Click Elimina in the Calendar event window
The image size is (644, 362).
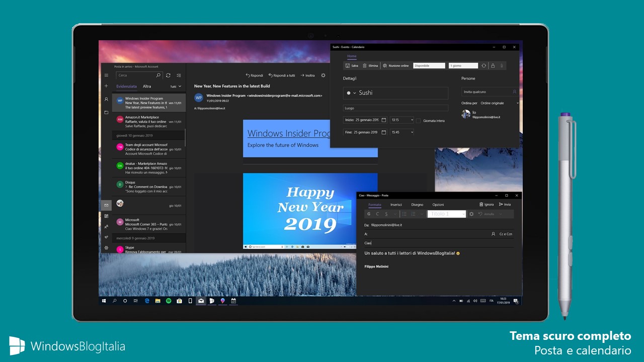coord(370,65)
